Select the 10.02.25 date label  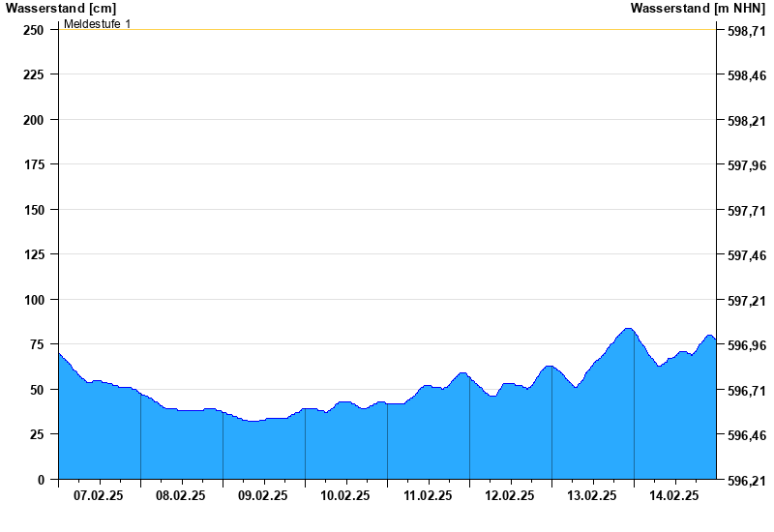coord(345,495)
